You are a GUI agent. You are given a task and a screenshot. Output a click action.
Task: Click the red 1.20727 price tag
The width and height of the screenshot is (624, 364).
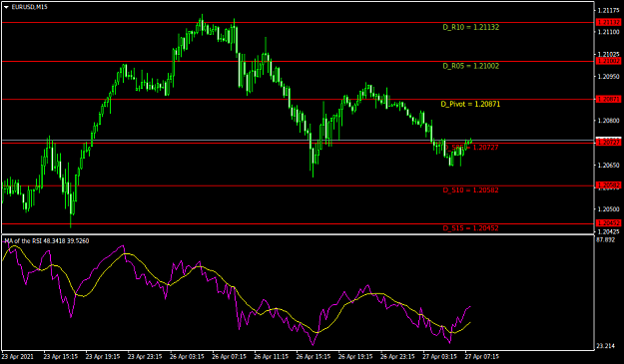tap(609, 143)
